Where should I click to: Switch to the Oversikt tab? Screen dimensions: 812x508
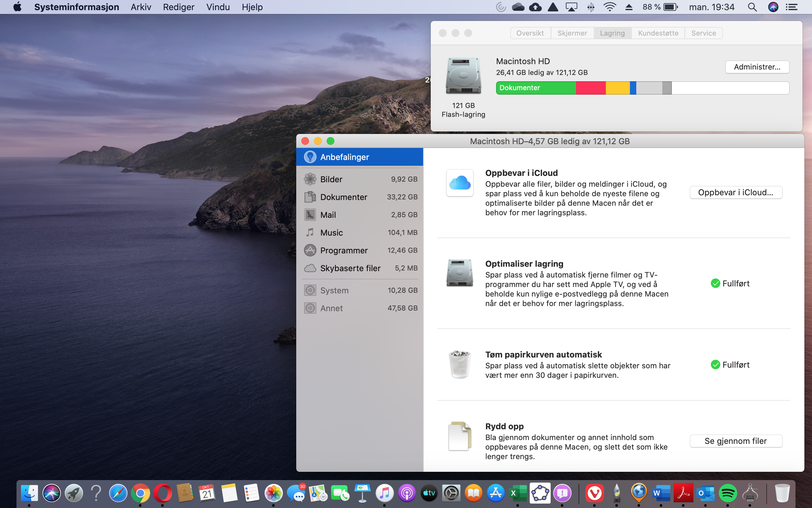click(530, 33)
